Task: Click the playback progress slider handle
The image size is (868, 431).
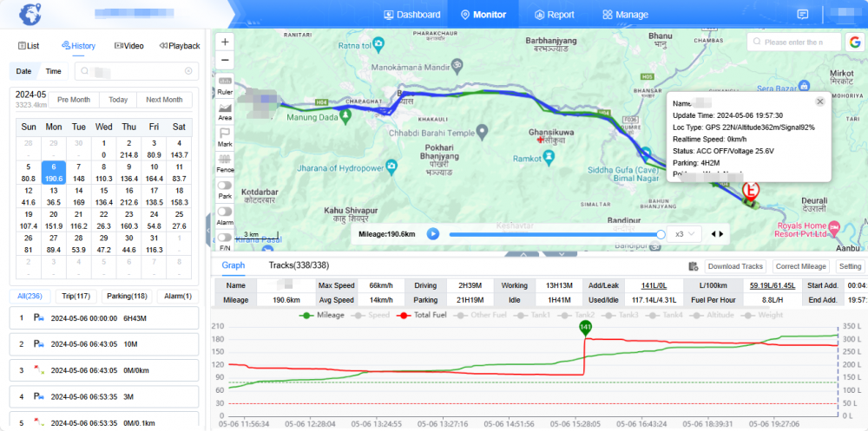Action: point(661,234)
